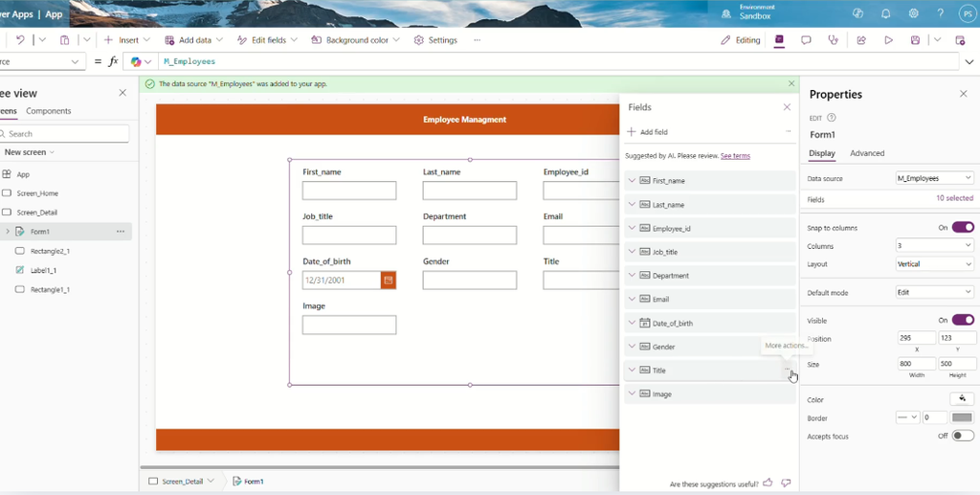Image resolution: width=980 pixels, height=495 pixels.
Task: Open the Columns dropdown
Action: [934, 246]
